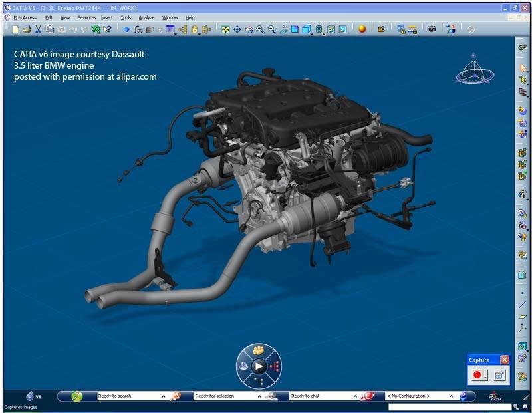This screenshot has height=413, width=532.
Task: Click the V6 logo in bottom bar
Action: tap(33, 396)
